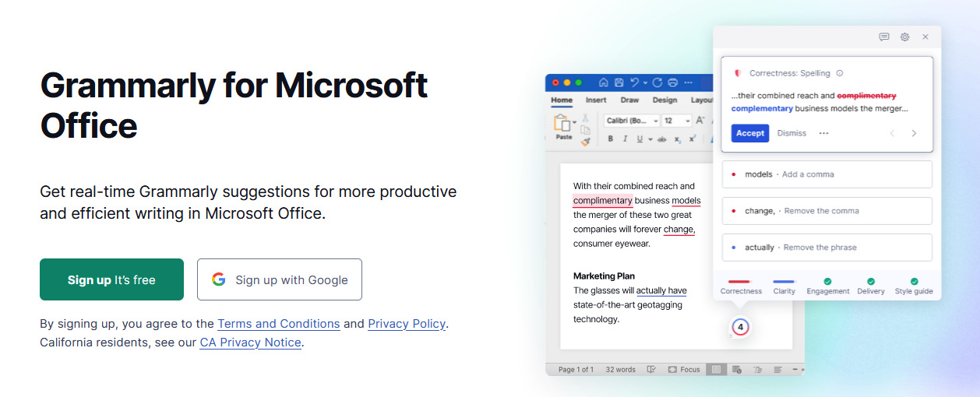Select the Correctness category tab
The height and width of the screenshot is (397, 980).
tap(741, 286)
